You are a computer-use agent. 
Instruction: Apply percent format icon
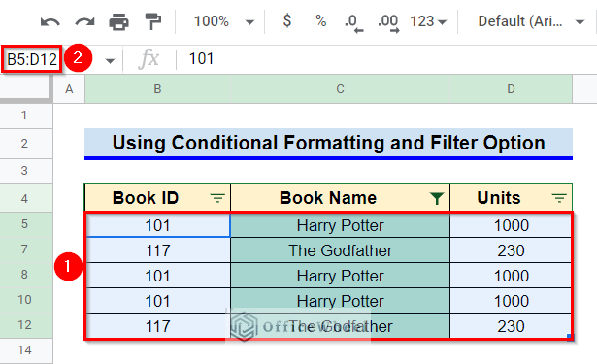321,21
